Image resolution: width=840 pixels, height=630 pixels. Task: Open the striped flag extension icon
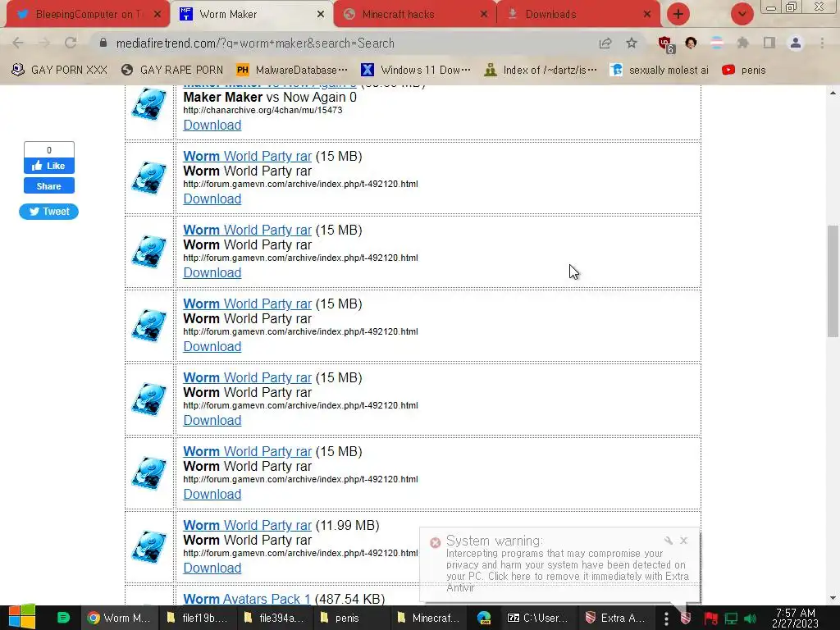pyautogui.click(x=716, y=43)
